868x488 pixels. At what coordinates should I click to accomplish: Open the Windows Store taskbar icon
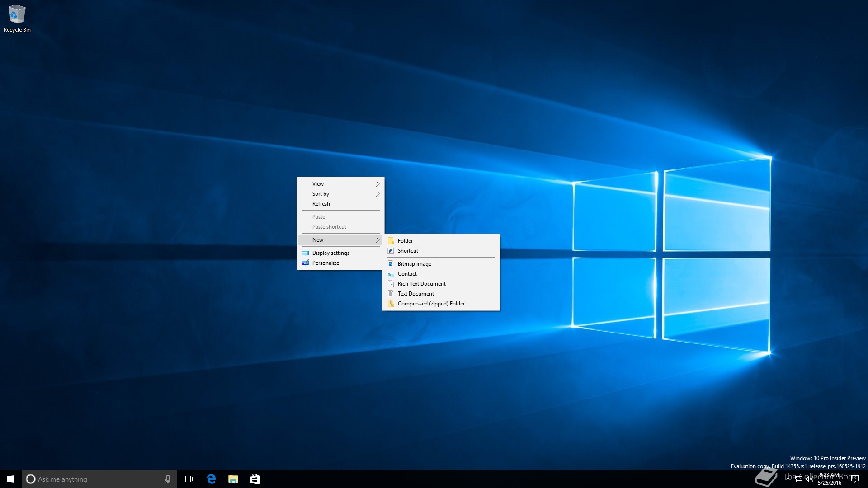pyautogui.click(x=255, y=479)
